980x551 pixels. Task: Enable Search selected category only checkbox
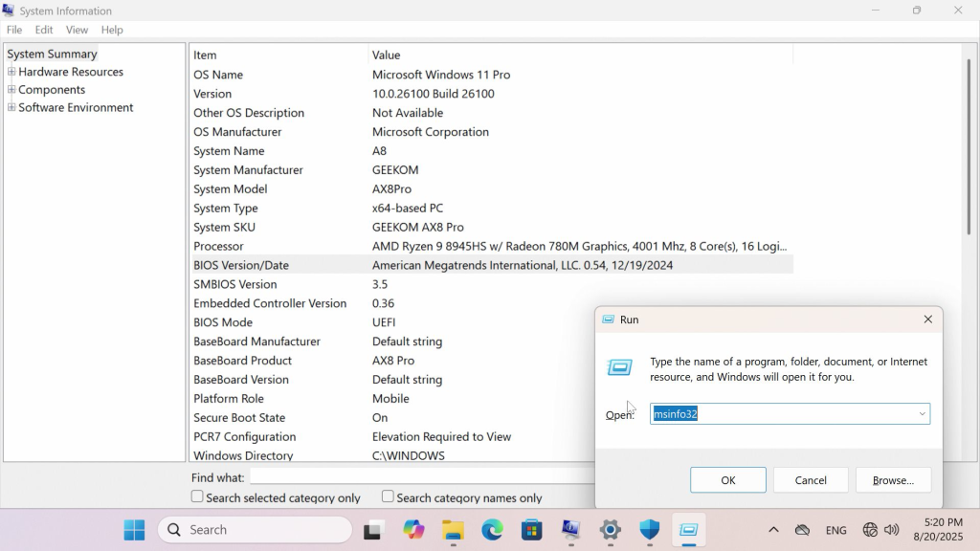point(197,496)
